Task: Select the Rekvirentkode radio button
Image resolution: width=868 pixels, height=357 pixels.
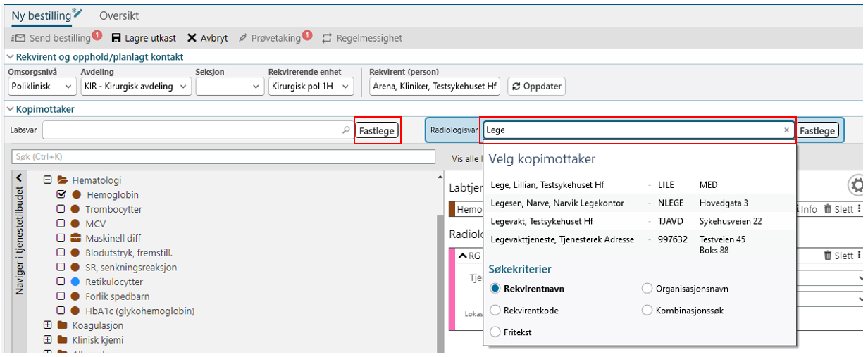Action: coord(495,310)
